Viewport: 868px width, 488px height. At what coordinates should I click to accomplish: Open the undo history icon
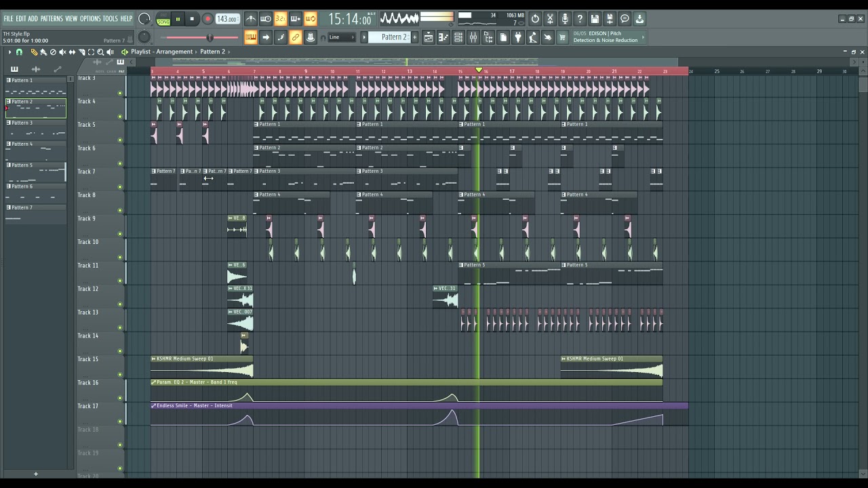[535, 19]
